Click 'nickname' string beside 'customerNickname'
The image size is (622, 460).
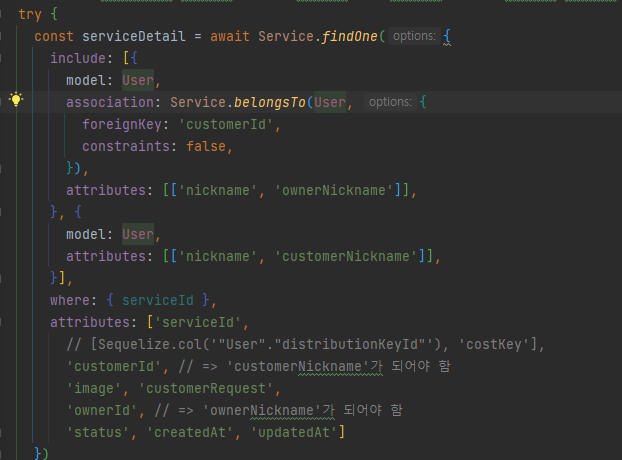218,256
